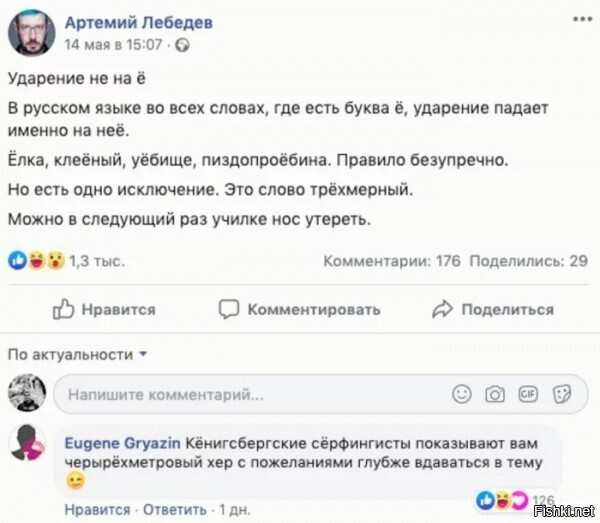Expand the По актуальности sort dropdown
600x523 pixels.
77,355
